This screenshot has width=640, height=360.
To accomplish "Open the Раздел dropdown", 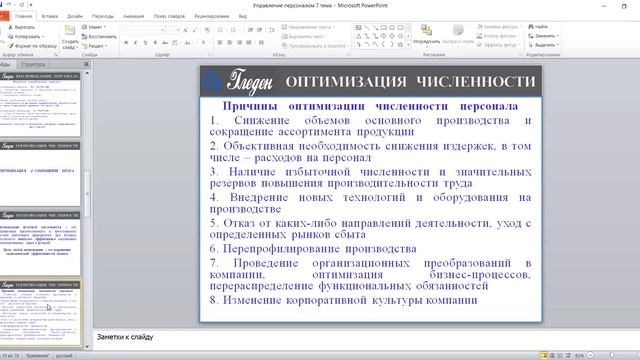I will click(x=94, y=46).
